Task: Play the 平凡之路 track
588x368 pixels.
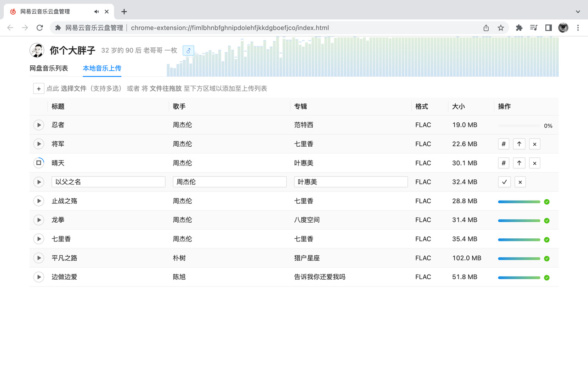Action: [x=39, y=258]
